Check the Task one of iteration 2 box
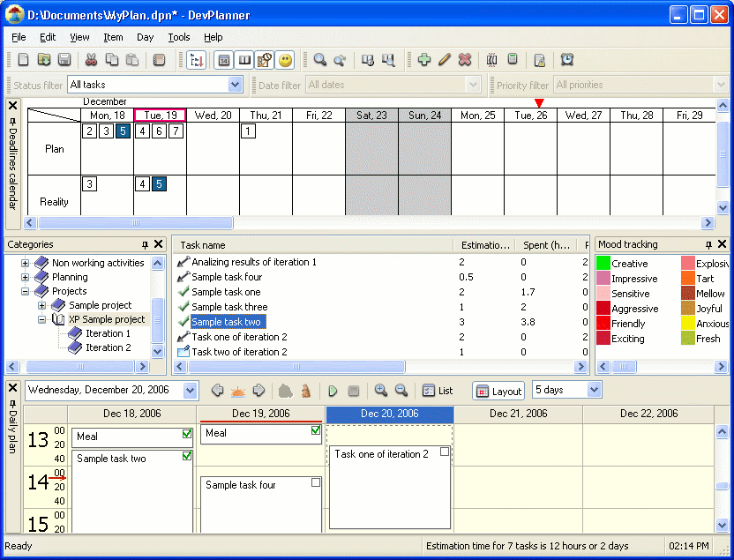The height and width of the screenshot is (560, 734). 445,452
